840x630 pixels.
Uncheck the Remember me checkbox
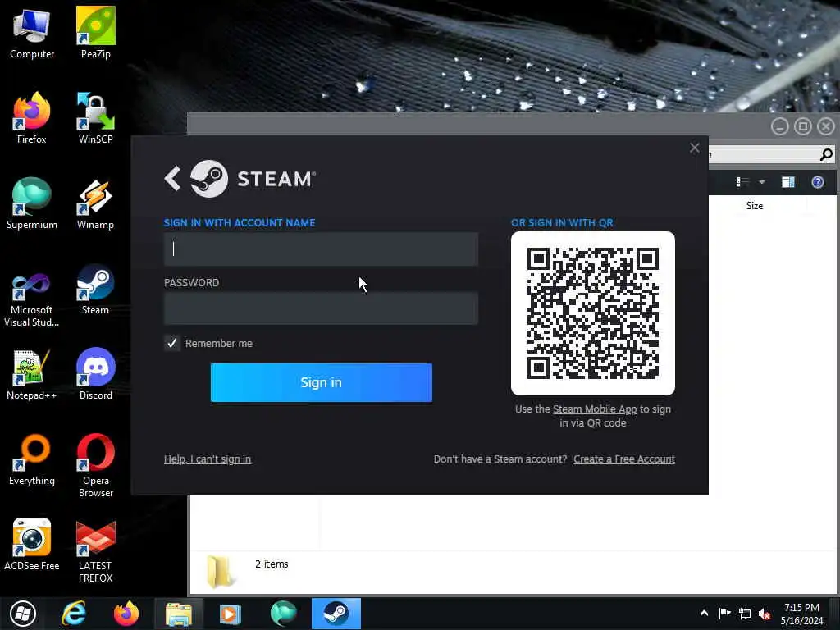[172, 343]
